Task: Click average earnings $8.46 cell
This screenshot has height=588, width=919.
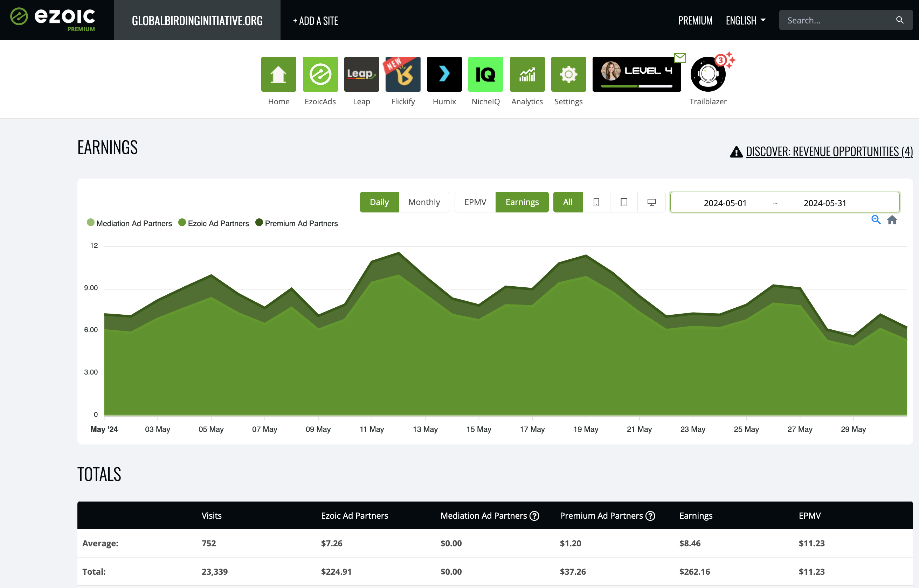Action: 690,543
